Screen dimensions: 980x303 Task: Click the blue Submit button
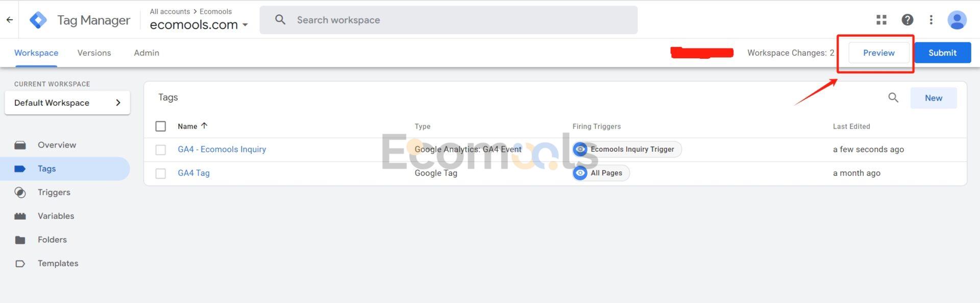[x=942, y=53]
